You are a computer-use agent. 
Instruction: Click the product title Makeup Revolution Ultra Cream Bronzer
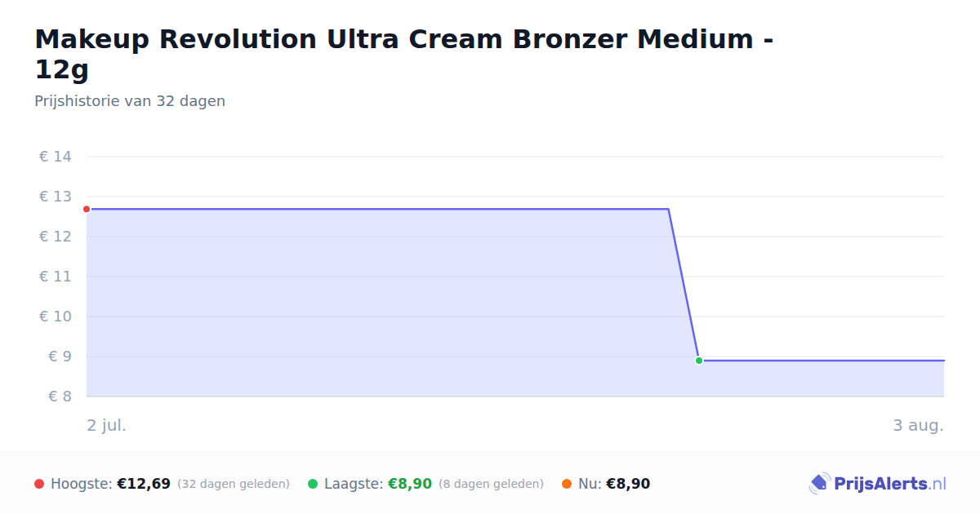point(404,54)
